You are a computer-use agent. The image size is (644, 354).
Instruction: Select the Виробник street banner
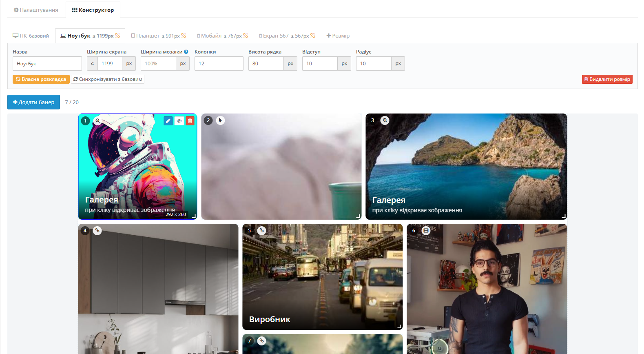323,277
